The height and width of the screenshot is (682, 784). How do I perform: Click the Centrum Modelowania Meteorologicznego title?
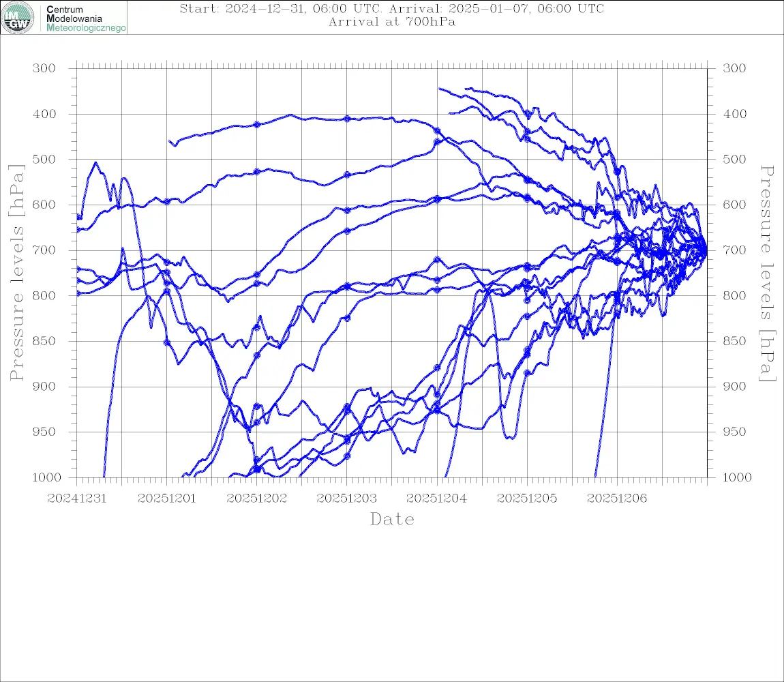pos(85,18)
